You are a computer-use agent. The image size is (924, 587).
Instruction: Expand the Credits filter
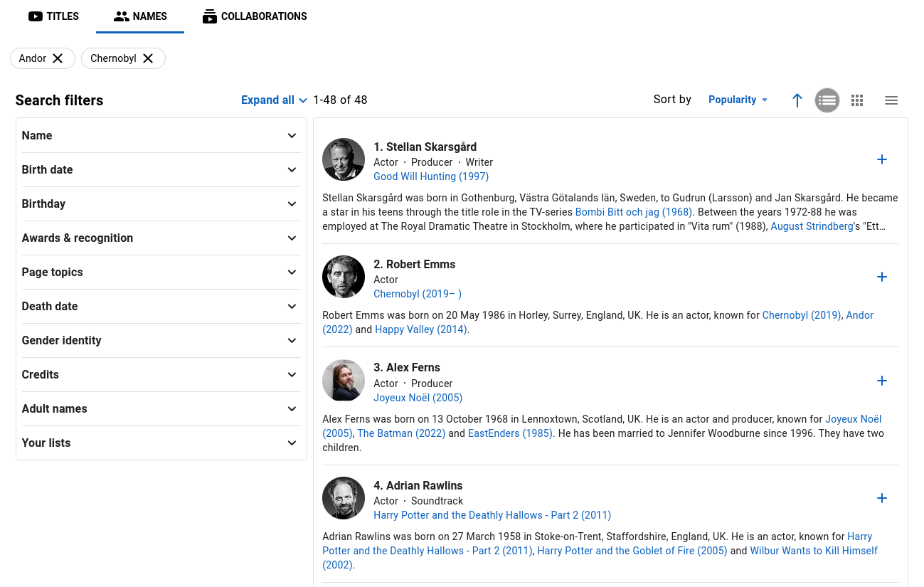[161, 374]
